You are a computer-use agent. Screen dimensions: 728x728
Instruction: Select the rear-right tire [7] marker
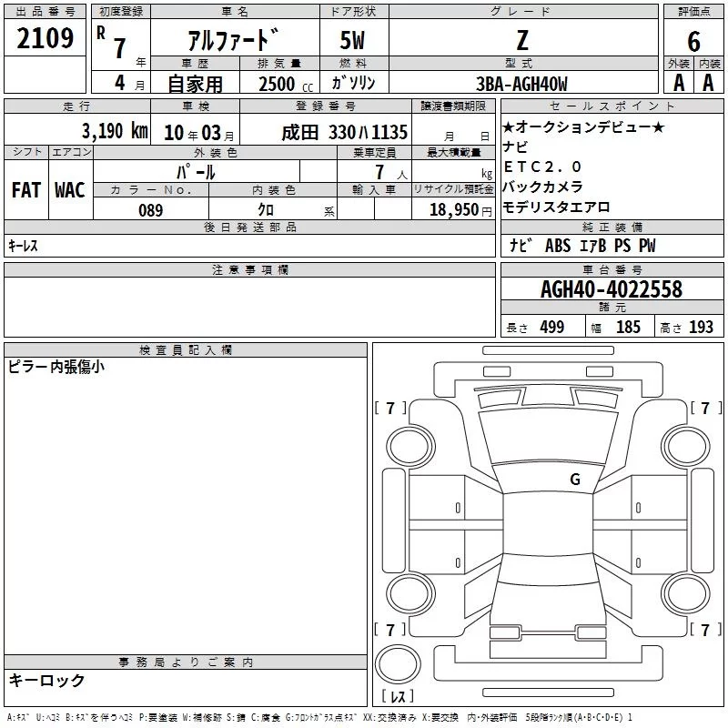click(x=705, y=630)
